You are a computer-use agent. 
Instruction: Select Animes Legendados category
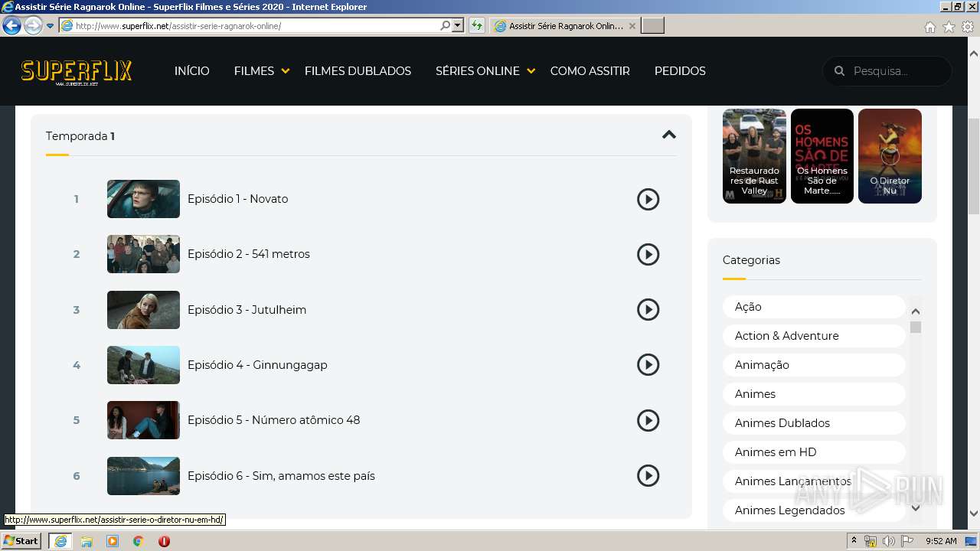pos(814,510)
